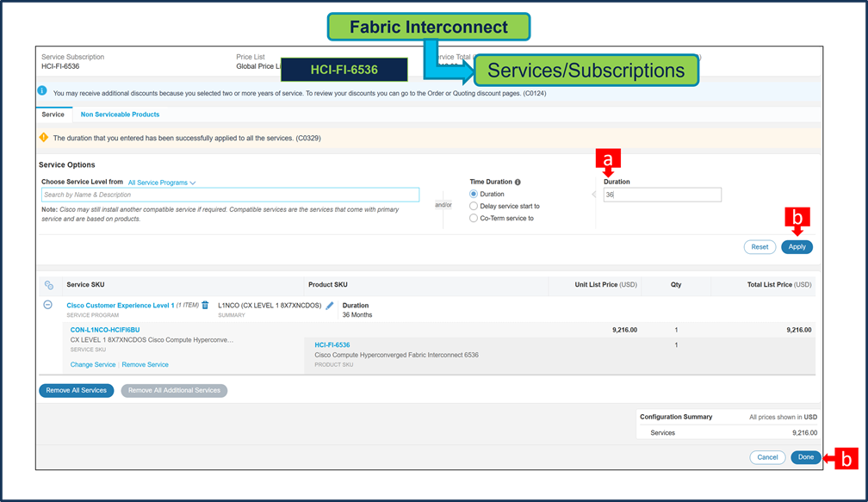
Task: Open the All Service Programs dropdown
Action: pos(162,183)
